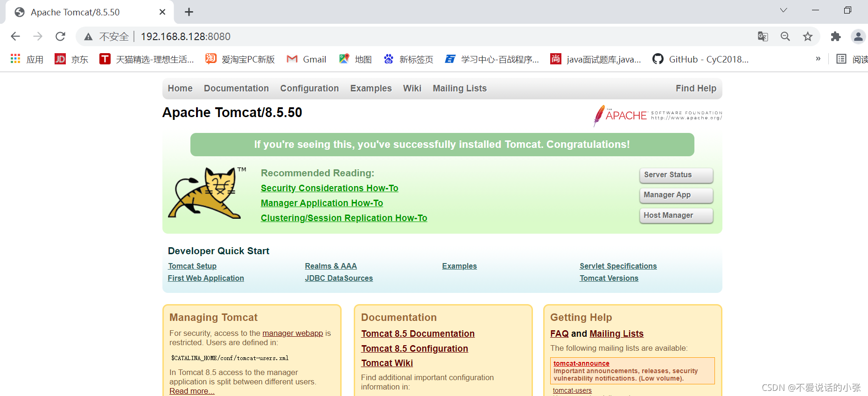Open Mailing Lists in the Tomcat navigation

[x=460, y=88]
